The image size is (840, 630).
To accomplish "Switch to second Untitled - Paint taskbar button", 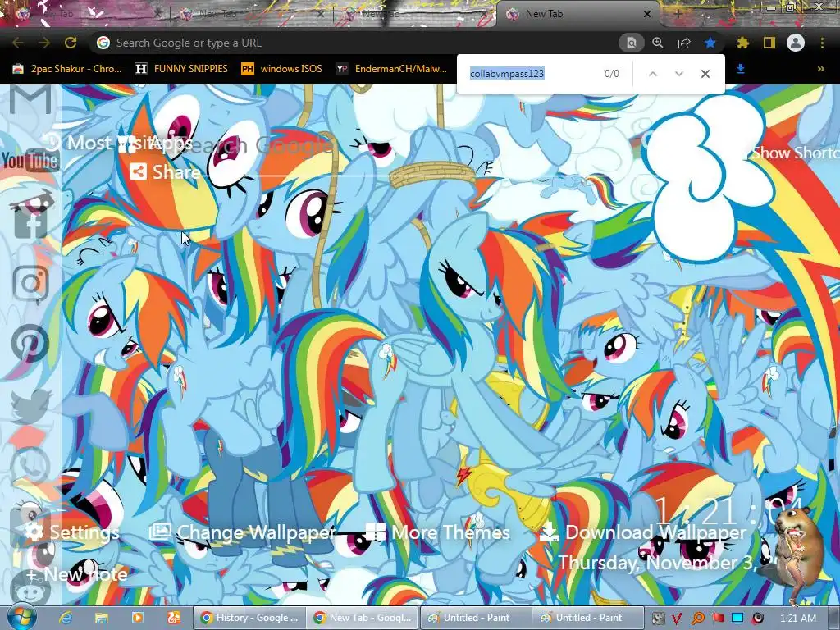I will tap(589, 618).
